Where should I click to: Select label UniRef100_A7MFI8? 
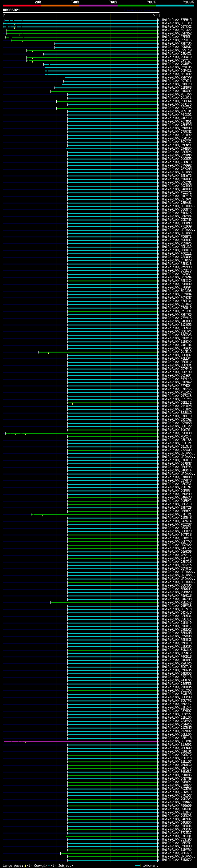click(x=176, y=416)
